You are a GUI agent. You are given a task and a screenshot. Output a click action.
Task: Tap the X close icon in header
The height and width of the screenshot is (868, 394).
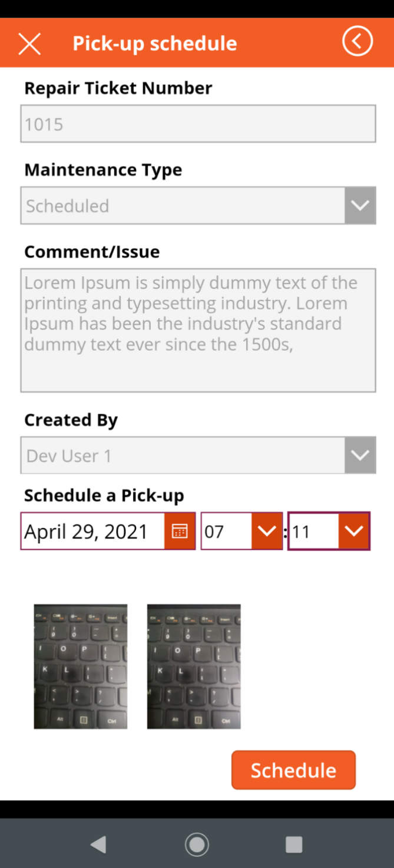(29, 44)
